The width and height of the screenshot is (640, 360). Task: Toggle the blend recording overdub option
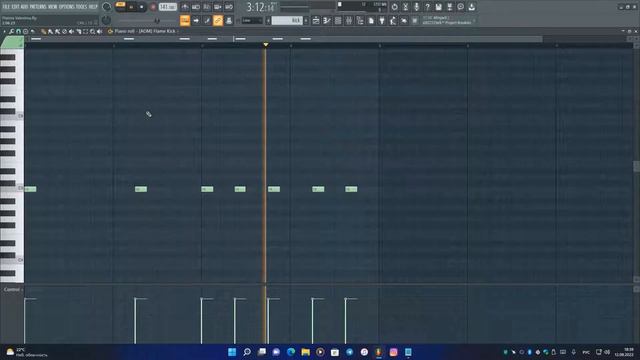(218, 7)
